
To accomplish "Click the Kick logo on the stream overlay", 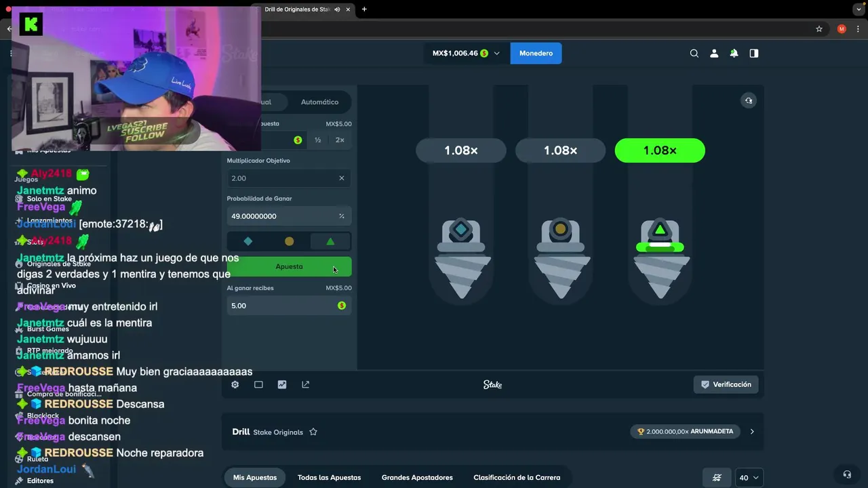I will point(31,24).
